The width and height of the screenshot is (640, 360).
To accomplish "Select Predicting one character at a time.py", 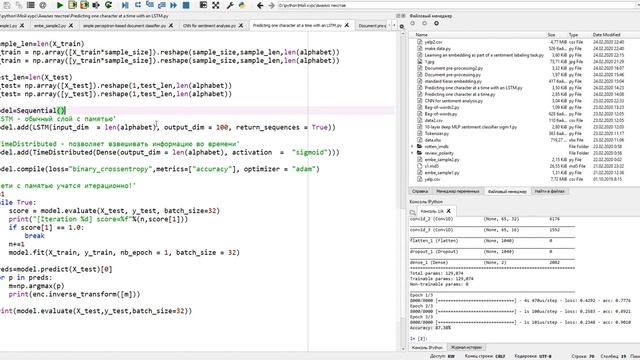I will [x=460, y=94].
